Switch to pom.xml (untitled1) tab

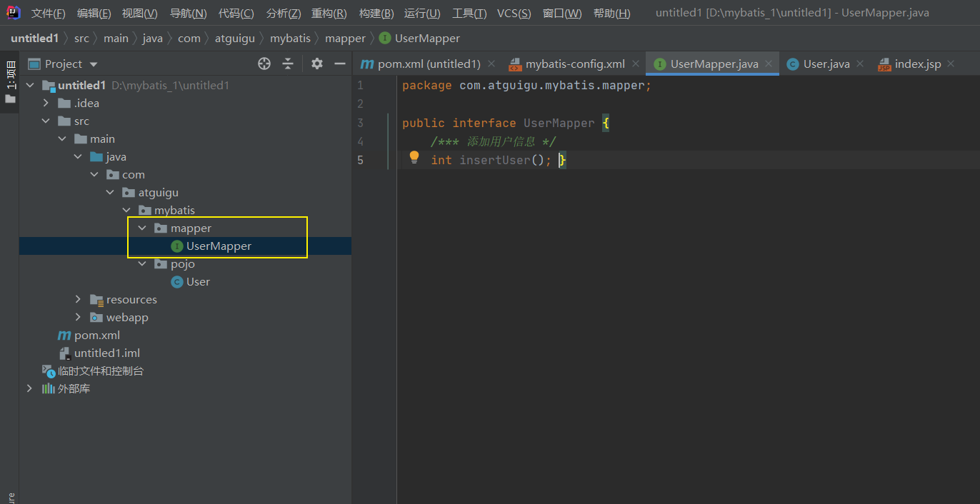point(429,64)
